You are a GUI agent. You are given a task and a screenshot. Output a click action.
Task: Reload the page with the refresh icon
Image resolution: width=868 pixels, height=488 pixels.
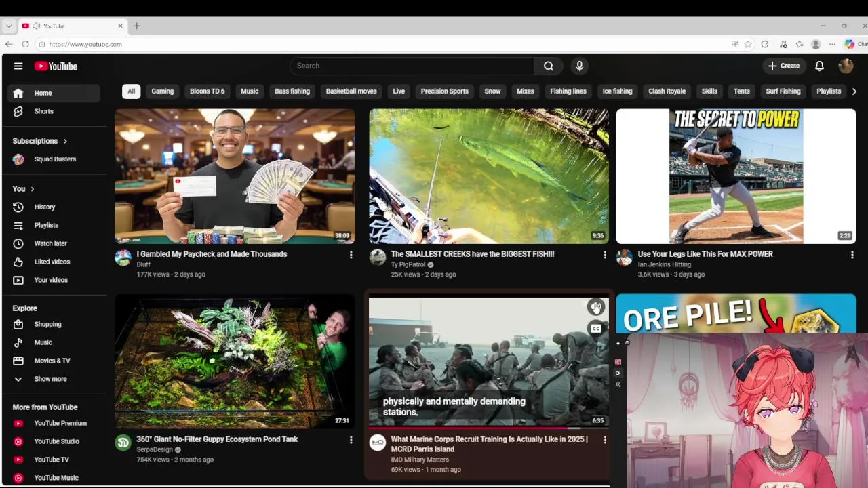25,44
